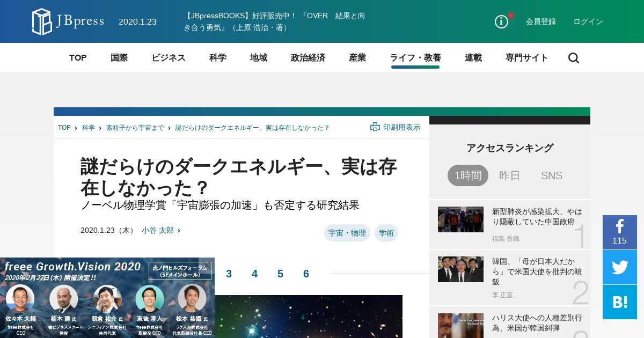
Task: Click the ログイン link
Action: tap(588, 22)
